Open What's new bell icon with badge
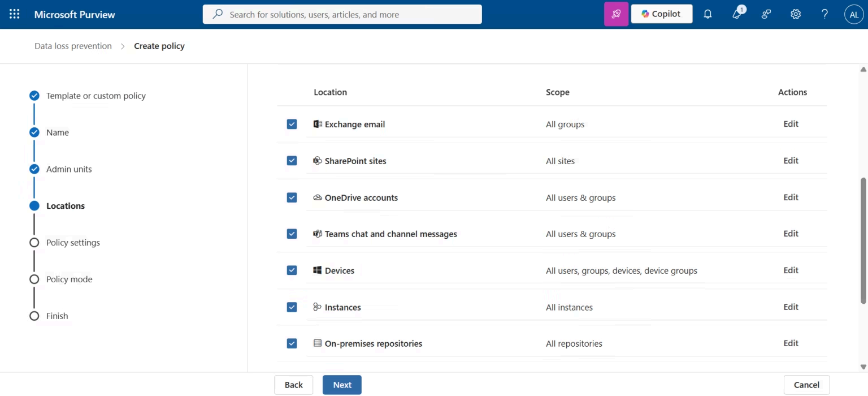868x396 pixels. [x=737, y=14]
